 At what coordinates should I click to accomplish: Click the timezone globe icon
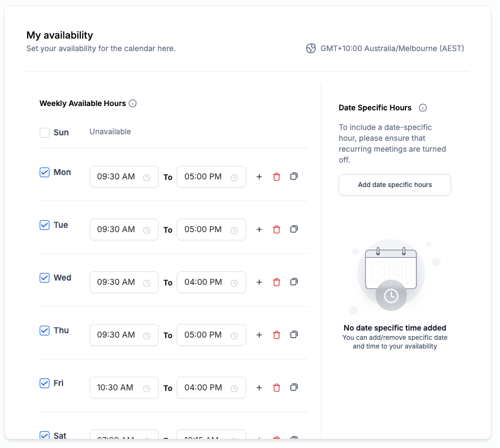click(311, 48)
